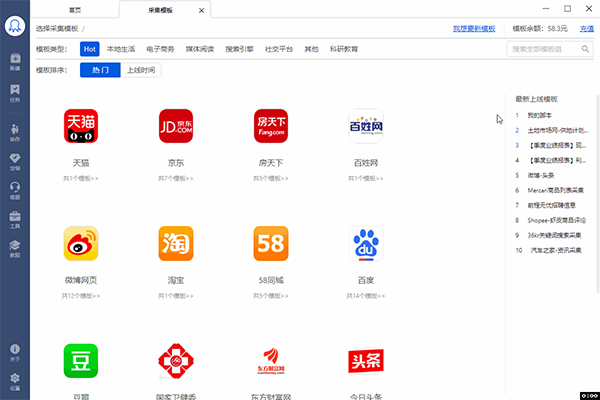Open the 工具 (Tools) sidebar icon

coord(14,218)
